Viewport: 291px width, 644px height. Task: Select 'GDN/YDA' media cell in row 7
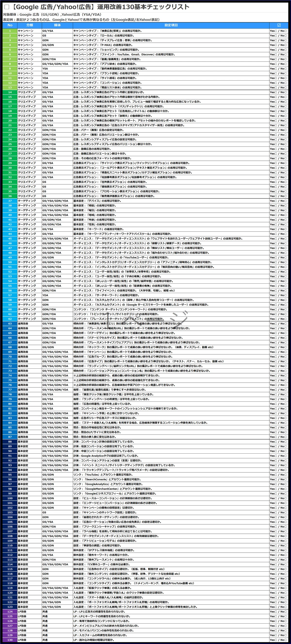coord(57,59)
